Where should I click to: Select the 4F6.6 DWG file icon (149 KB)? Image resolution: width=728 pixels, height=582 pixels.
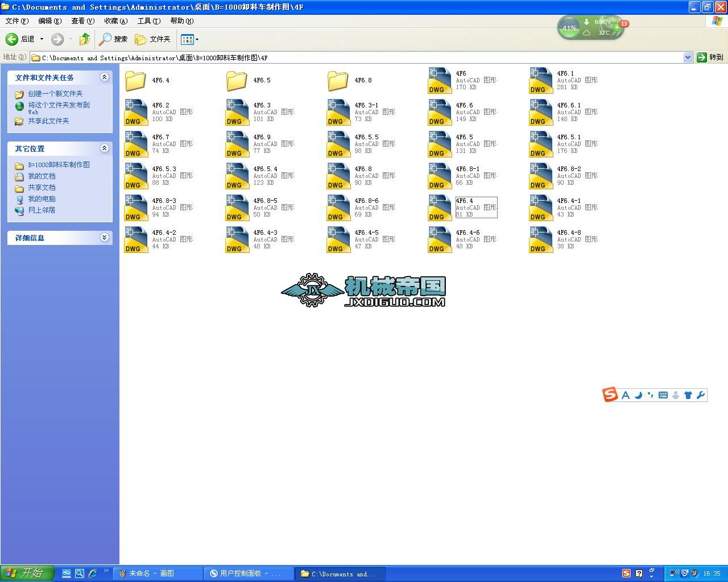tap(440, 113)
